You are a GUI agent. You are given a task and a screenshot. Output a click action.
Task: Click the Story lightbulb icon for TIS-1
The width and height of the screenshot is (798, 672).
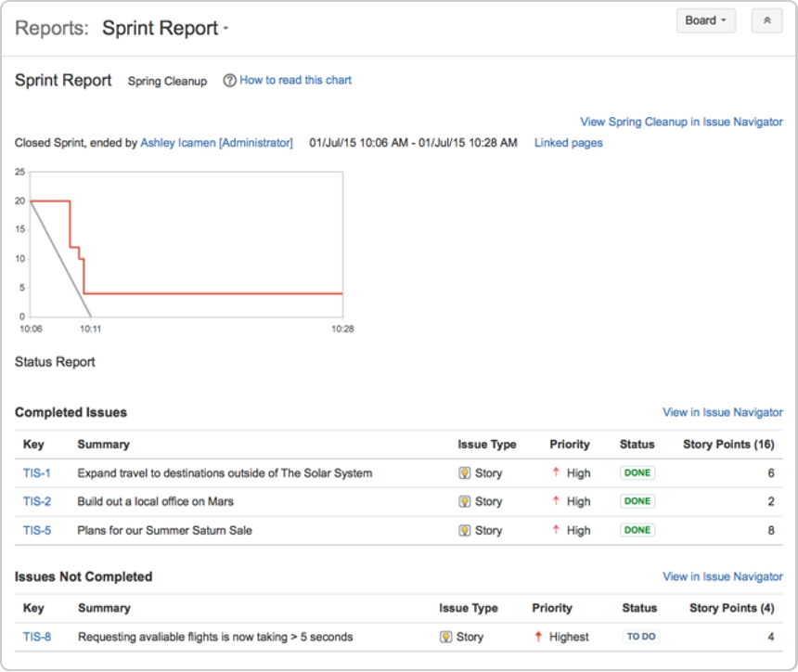click(465, 473)
